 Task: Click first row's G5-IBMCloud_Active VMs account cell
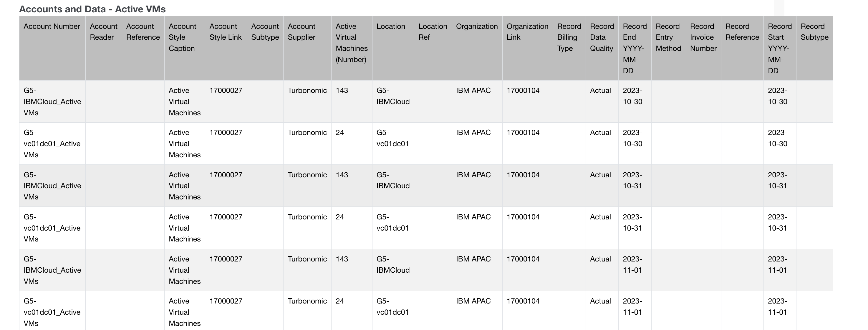[x=52, y=102]
